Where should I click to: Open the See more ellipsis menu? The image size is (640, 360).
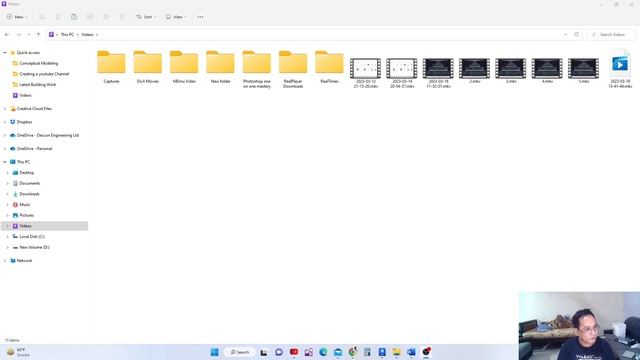tap(200, 17)
